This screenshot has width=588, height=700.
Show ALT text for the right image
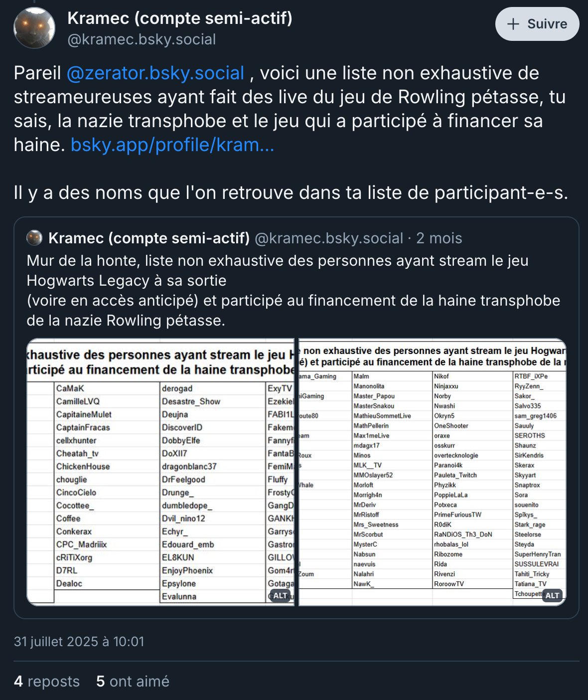(552, 595)
